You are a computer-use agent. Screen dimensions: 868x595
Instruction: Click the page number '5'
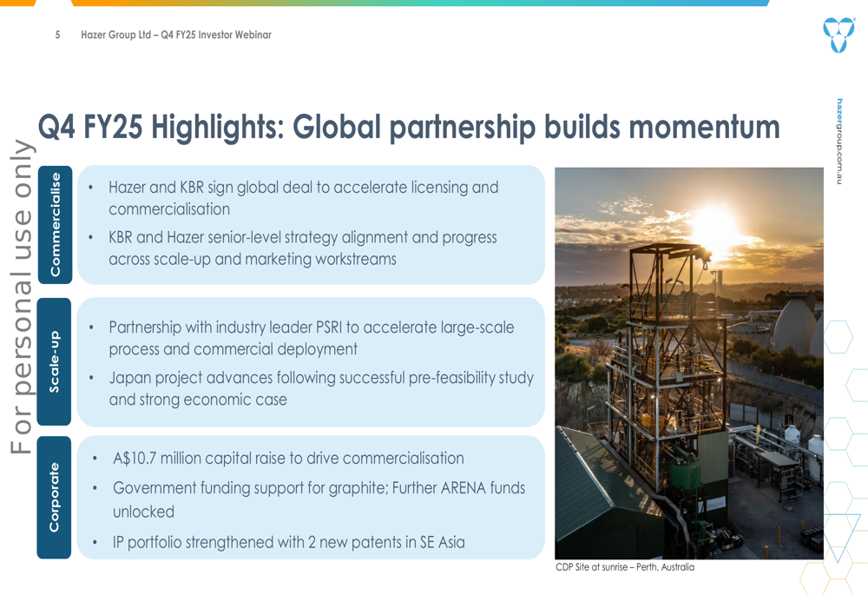(x=57, y=35)
